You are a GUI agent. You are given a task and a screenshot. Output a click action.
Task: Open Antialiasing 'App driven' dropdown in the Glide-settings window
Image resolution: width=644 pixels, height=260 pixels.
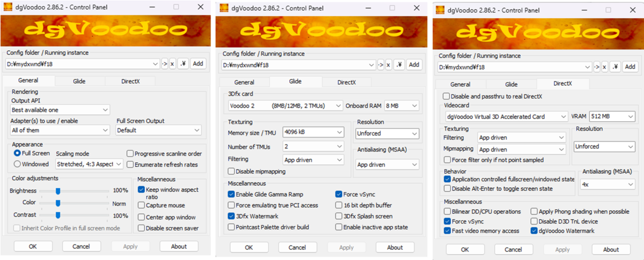pos(387,165)
